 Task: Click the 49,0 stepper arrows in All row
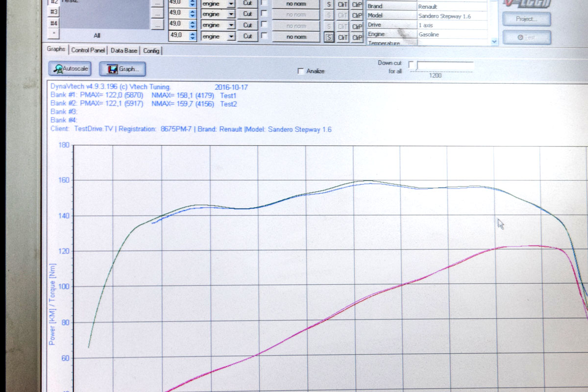pos(193,36)
